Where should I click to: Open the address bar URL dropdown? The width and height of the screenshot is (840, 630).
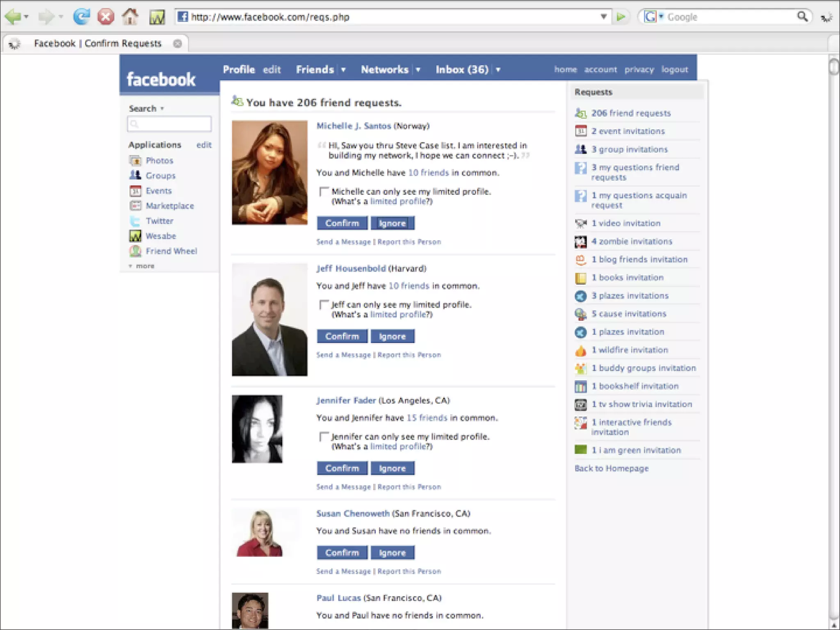tap(604, 17)
